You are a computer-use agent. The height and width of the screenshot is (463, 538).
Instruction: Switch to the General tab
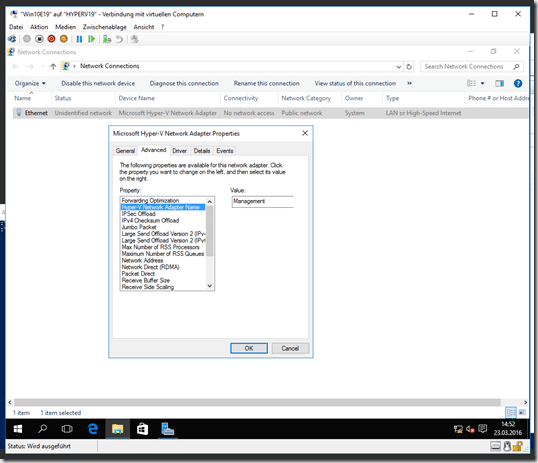tap(125, 151)
